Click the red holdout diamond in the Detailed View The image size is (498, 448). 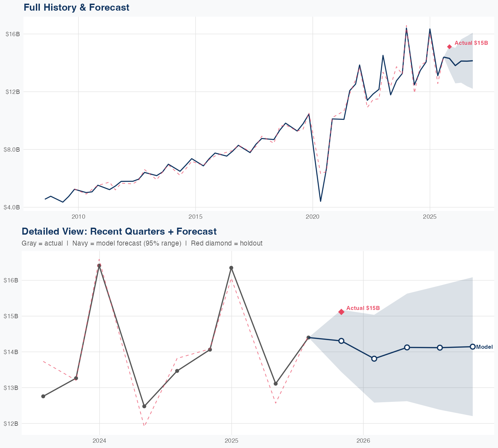(x=341, y=312)
